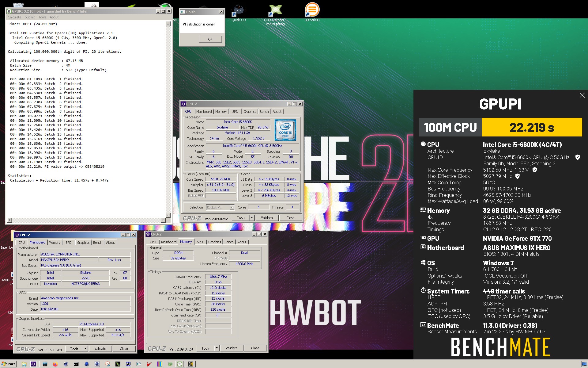Click the MAXIMUS IX HERO model field

(x=69, y=260)
